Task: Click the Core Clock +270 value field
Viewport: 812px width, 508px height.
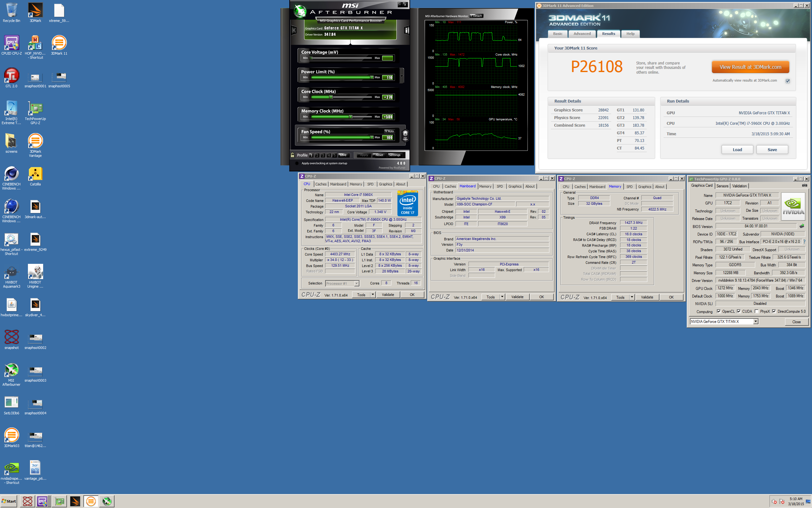Action: pyautogui.click(x=388, y=97)
